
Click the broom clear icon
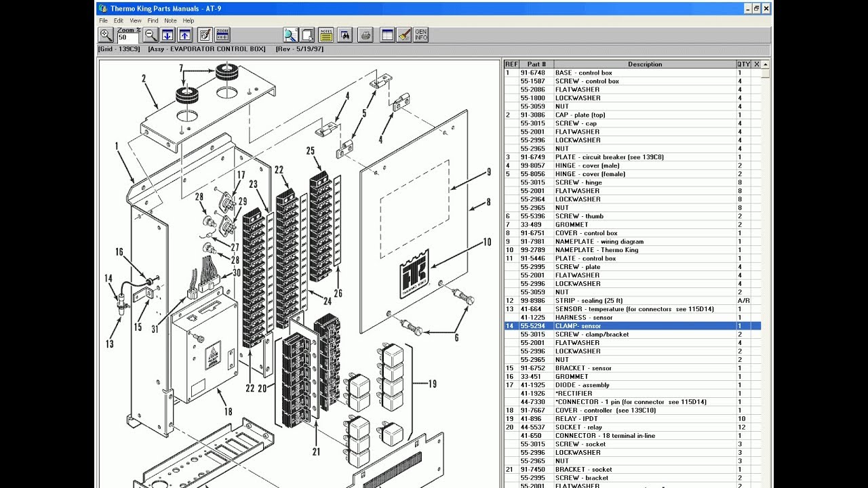tap(404, 35)
